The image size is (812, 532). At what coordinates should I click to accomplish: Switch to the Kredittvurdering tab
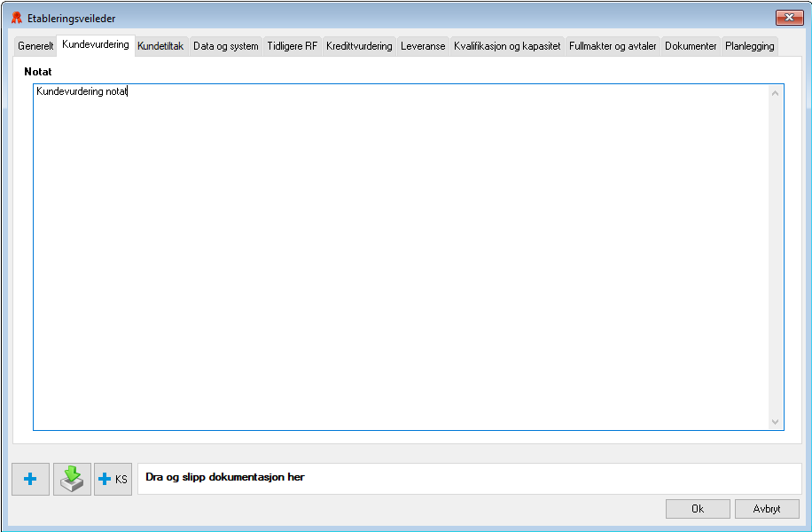pos(359,46)
